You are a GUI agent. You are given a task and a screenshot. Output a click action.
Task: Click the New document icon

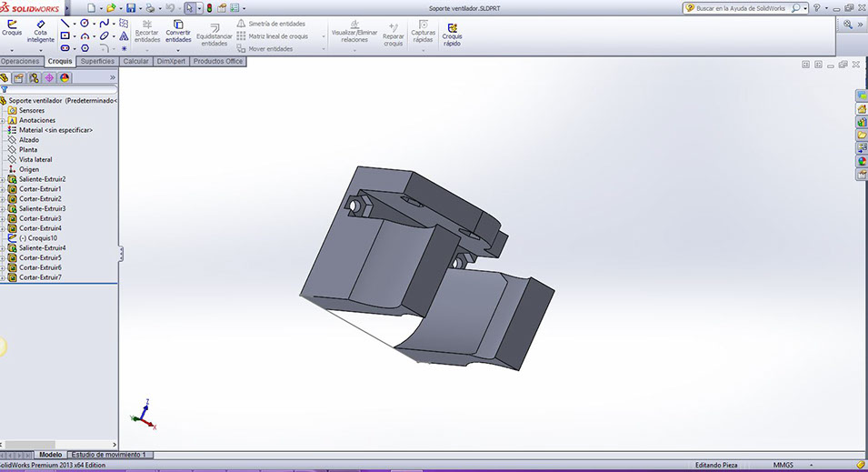point(91,8)
